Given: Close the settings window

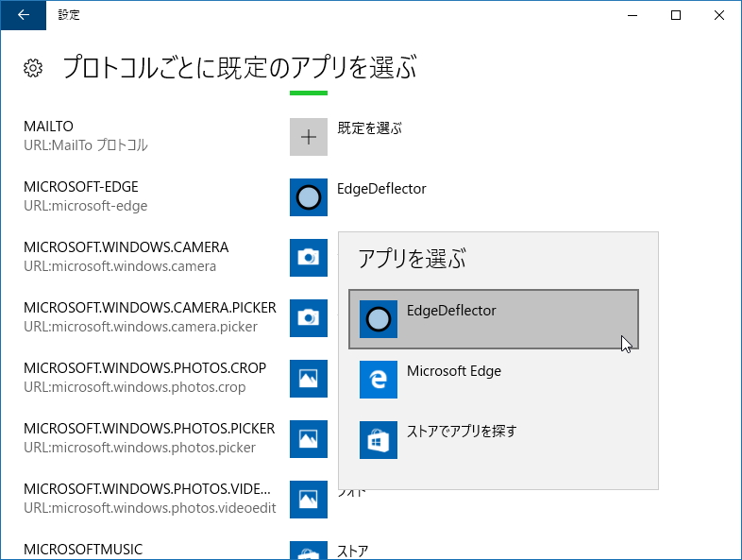Looking at the screenshot, I should pyautogui.click(x=719, y=15).
